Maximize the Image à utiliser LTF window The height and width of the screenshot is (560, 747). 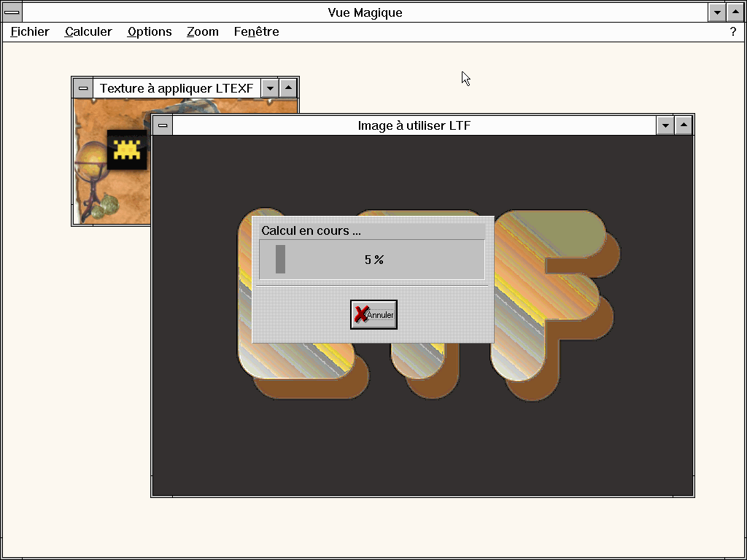click(684, 125)
